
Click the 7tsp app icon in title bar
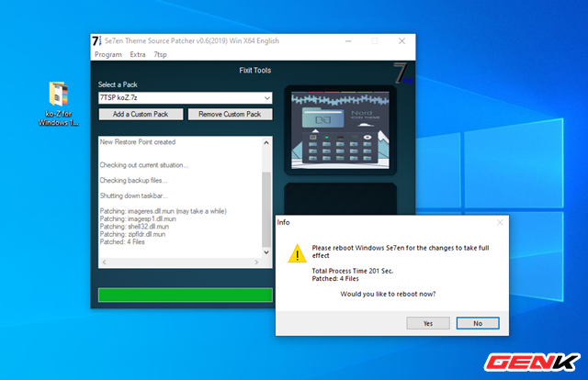tap(97, 41)
